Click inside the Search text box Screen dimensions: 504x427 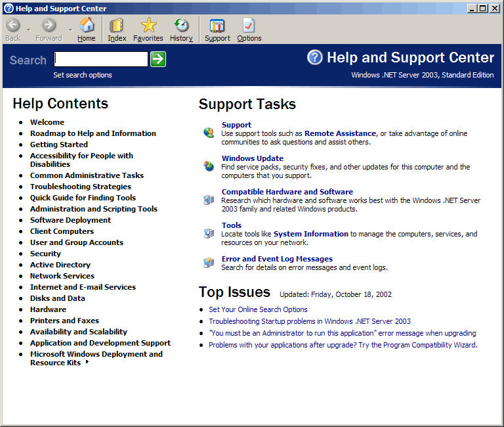tap(101, 59)
